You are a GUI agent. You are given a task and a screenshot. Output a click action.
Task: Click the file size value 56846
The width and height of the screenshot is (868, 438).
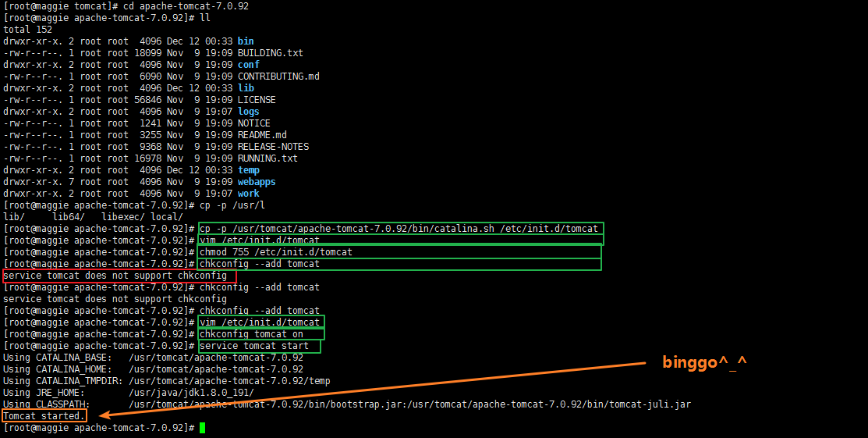click(148, 100)
